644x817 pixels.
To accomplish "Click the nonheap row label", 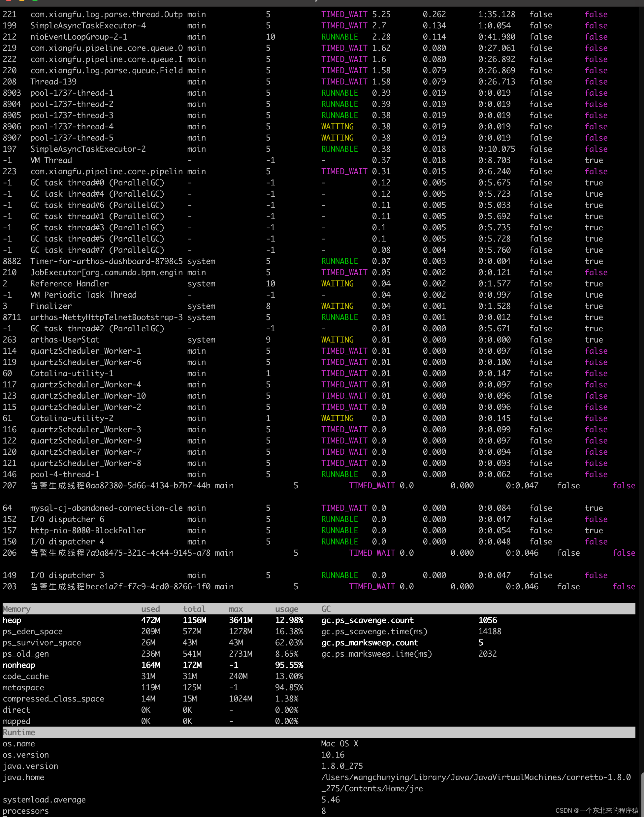I will tap(19, 665).
